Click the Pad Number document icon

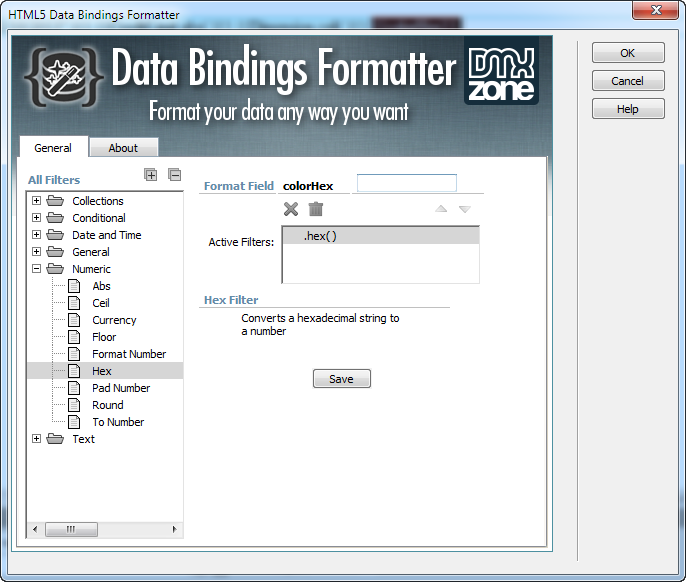tap(74, 388)
